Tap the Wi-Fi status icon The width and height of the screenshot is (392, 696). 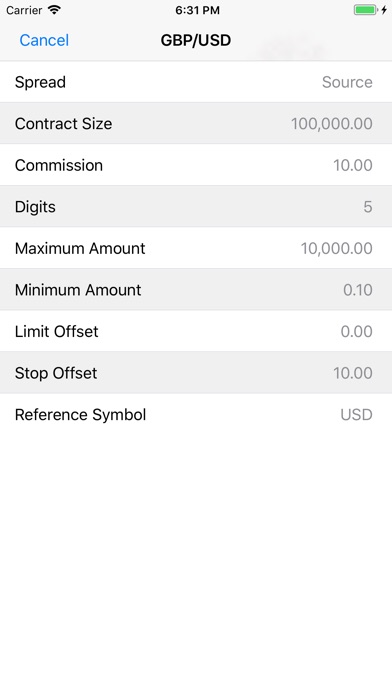[54, 10]
